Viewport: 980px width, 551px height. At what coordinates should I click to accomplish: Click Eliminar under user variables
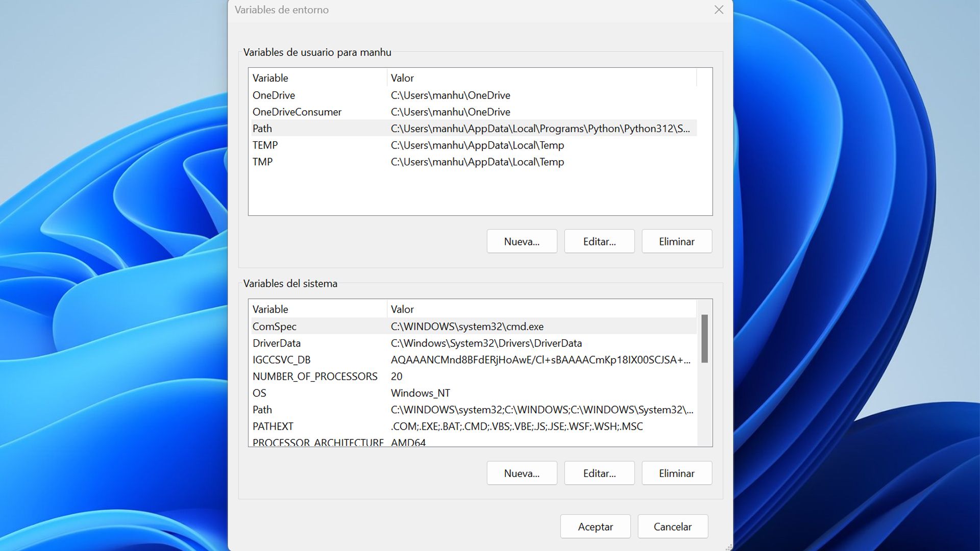[677, 241]
